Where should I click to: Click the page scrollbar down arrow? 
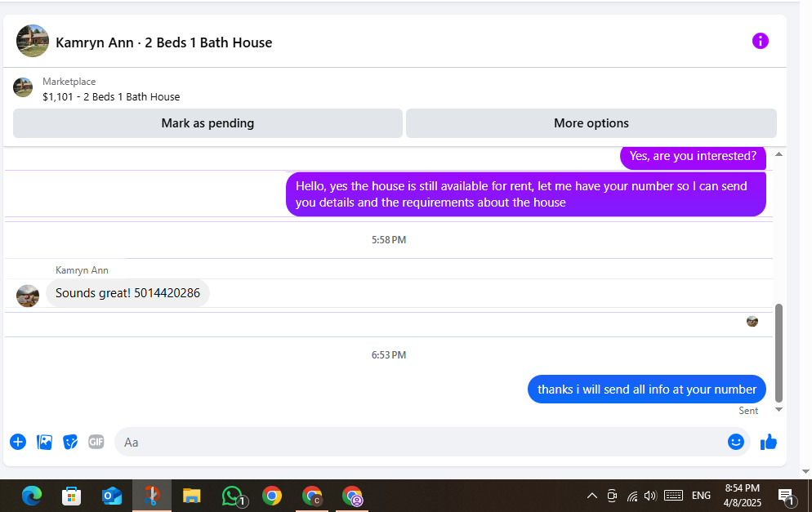click(805, 472)
